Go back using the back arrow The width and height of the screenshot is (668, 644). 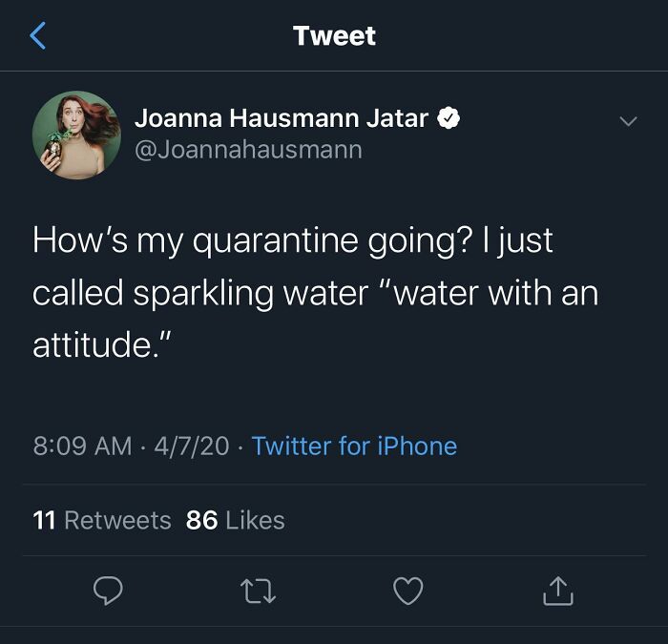point(38,36)
